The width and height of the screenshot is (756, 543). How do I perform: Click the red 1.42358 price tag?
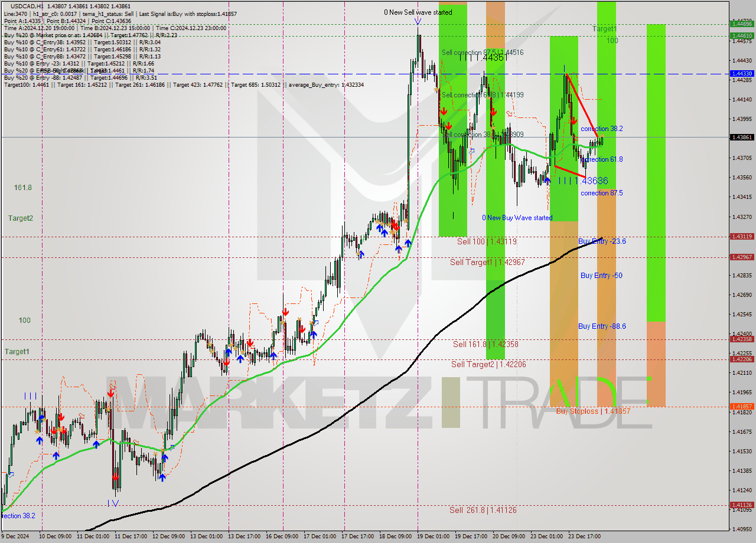pos(742,339)
